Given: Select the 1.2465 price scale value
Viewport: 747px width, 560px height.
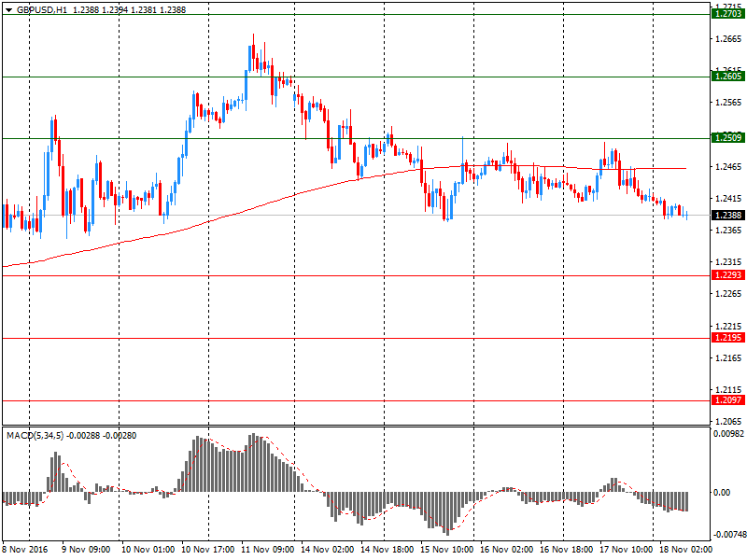Looking at the screenshot, I should click(x=729, y=167).
